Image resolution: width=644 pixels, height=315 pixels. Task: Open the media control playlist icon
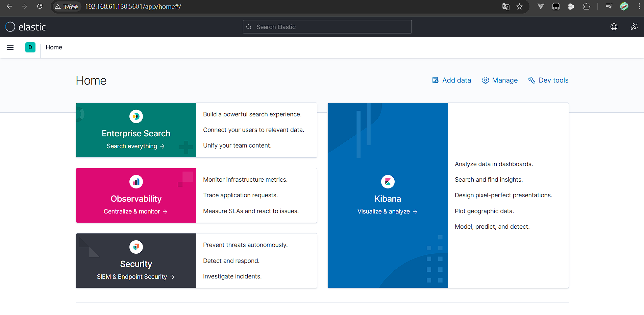tap(609, 6)
